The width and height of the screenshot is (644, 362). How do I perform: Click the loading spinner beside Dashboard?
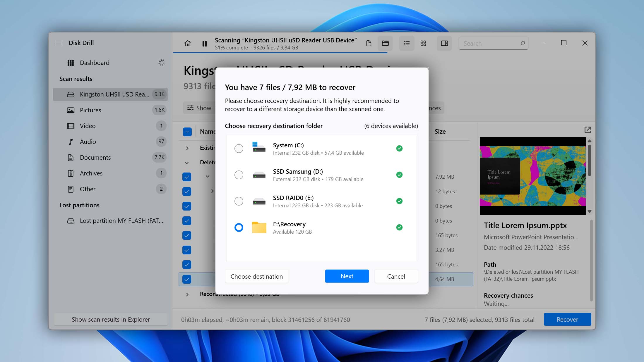coord(161,63)
